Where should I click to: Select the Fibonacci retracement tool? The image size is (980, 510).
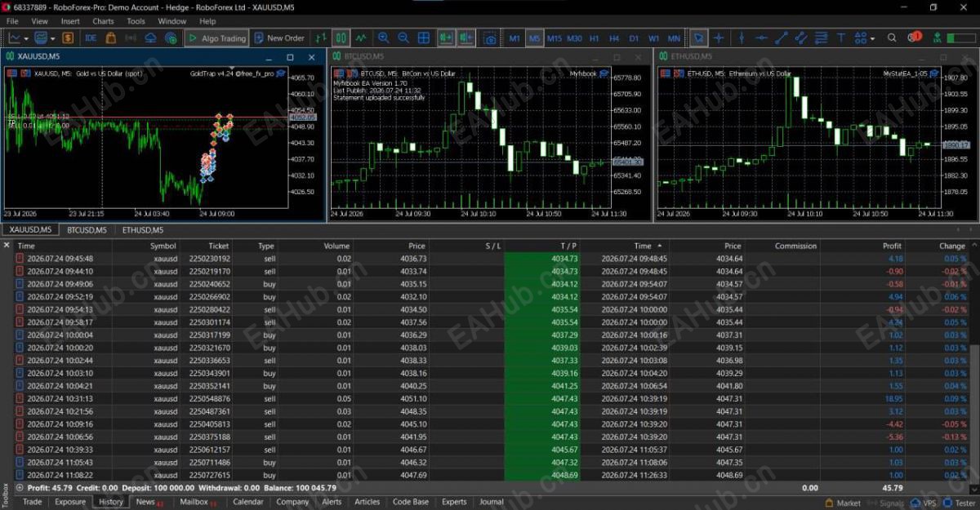coord(821,38)
